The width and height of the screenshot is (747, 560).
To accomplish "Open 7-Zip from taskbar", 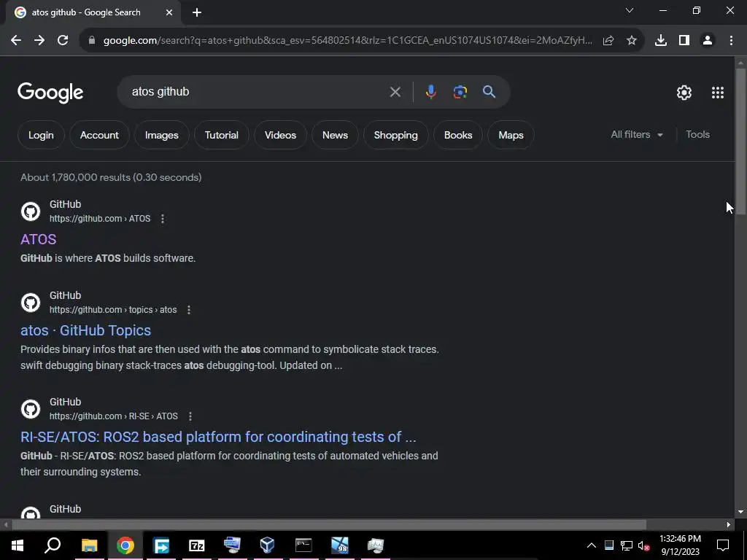I will [197, 545].
